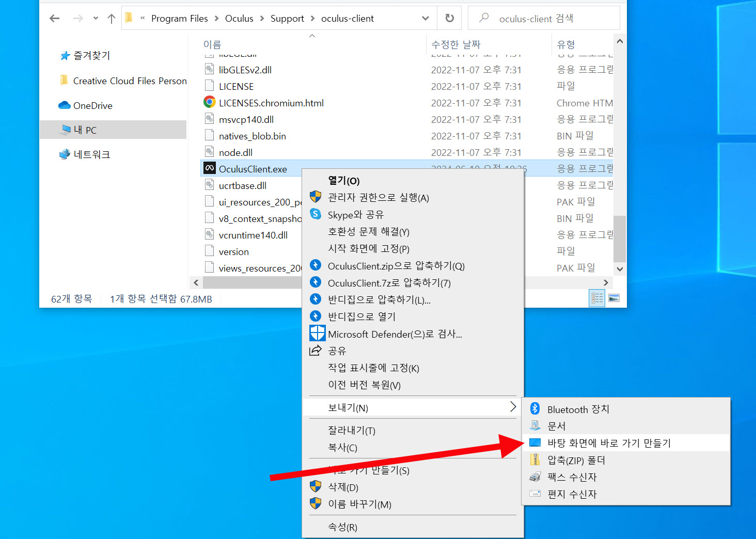This screenshot has width=756, height=539.
Task: Select Support in the address path
Action: point(287,19)
